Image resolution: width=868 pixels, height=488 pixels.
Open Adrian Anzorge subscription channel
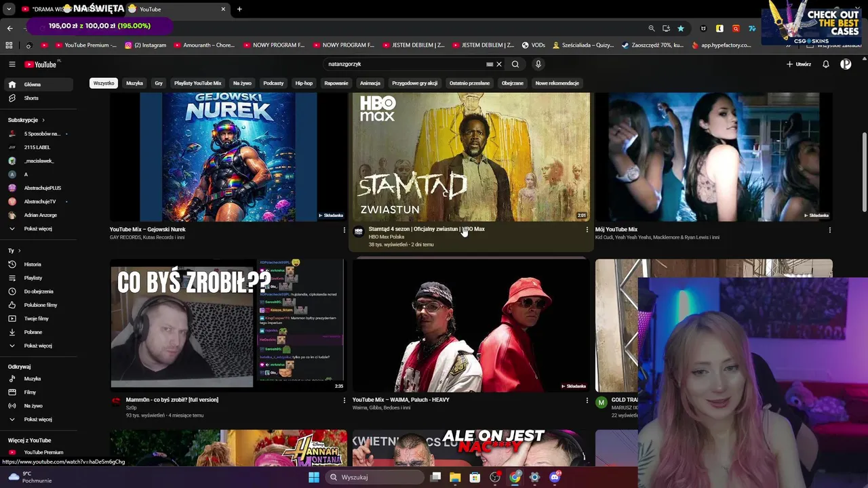40,215
